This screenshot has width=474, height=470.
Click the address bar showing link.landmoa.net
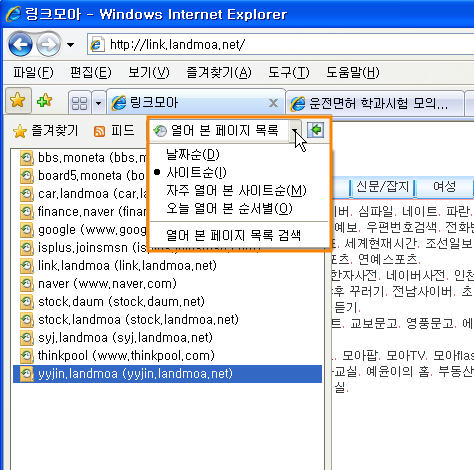tap(280, 44)
